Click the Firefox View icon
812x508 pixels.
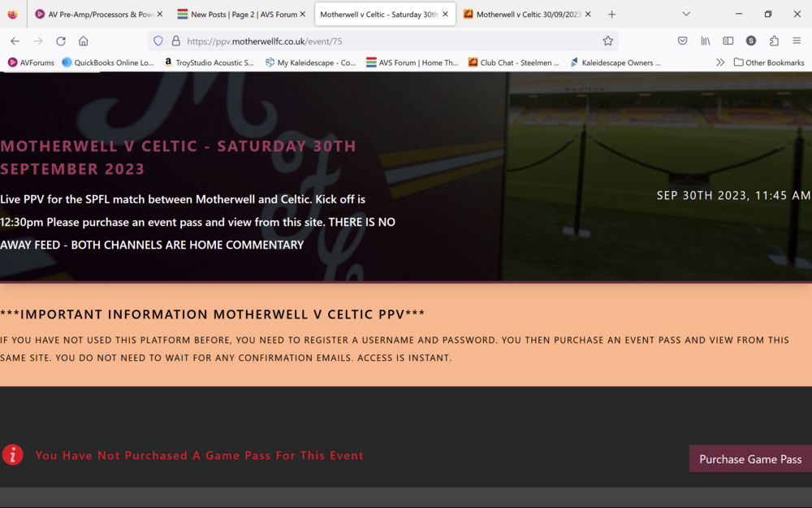click(12, 14)
